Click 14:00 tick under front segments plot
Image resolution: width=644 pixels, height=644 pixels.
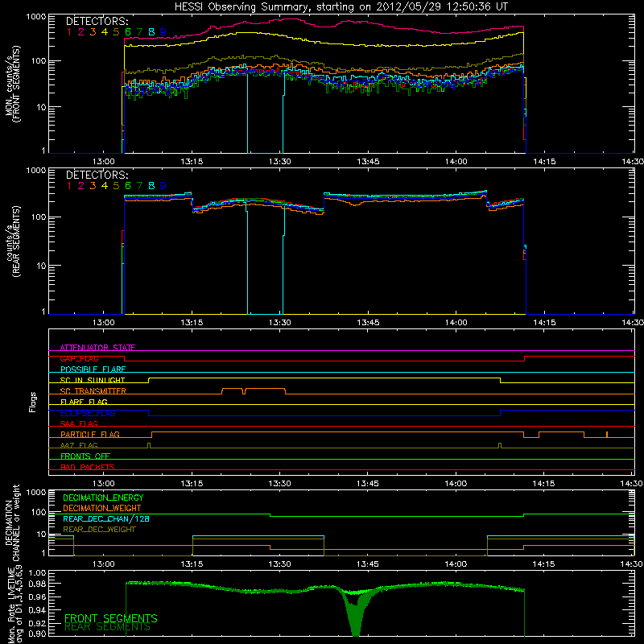pyautogui.click(x=456, y=162)
